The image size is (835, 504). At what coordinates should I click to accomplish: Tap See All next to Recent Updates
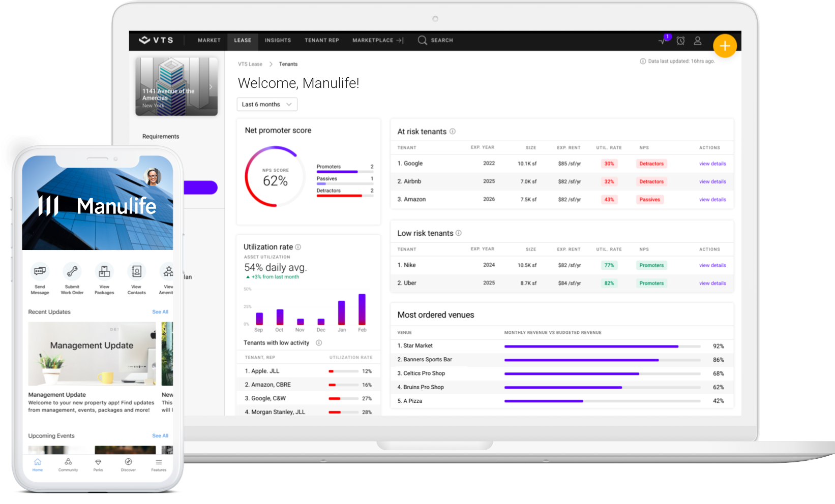pyautogui.click(x=160, y=312)
